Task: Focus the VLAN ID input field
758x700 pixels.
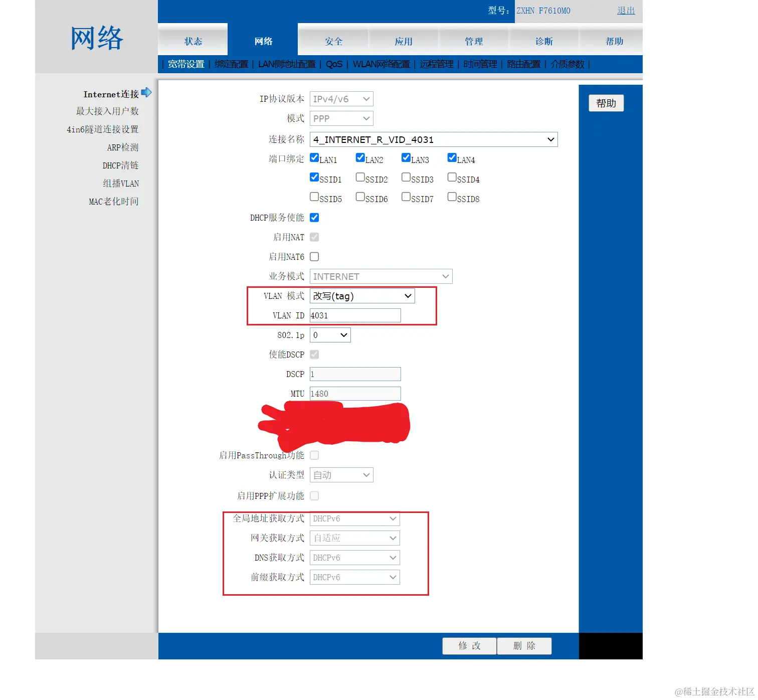Action: (x=355, y=315)
